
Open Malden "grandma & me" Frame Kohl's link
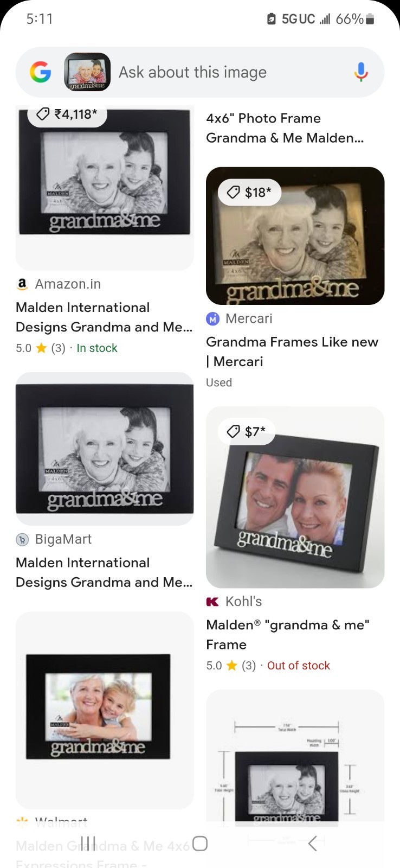tap(288, 635)
